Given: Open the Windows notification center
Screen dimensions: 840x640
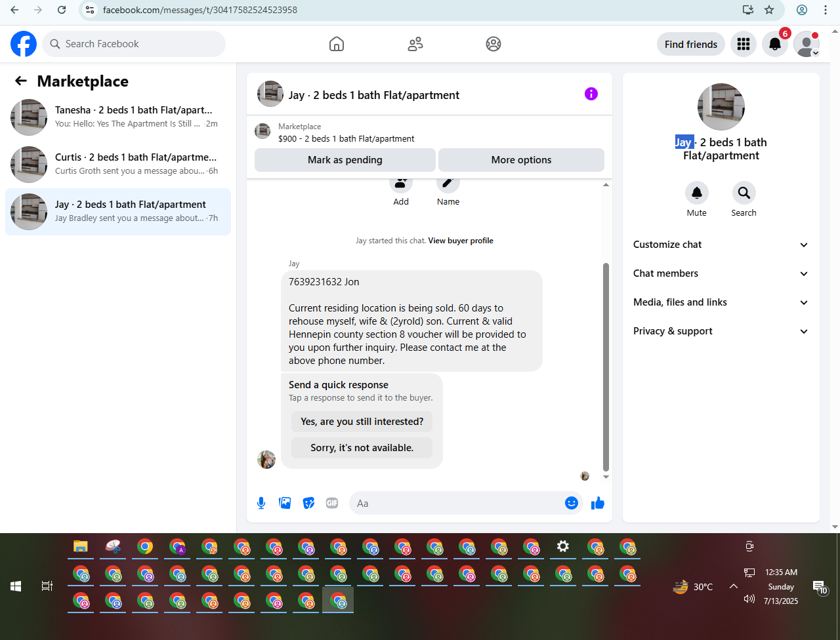Looking at the screenshot, I should (819, 586).
